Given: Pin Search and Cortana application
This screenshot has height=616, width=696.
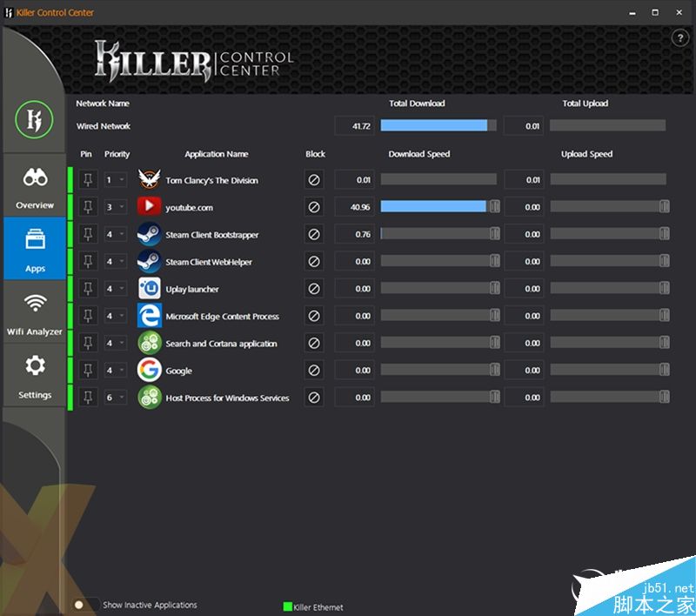Looking at the screenshot, I should tap(88, 343).
